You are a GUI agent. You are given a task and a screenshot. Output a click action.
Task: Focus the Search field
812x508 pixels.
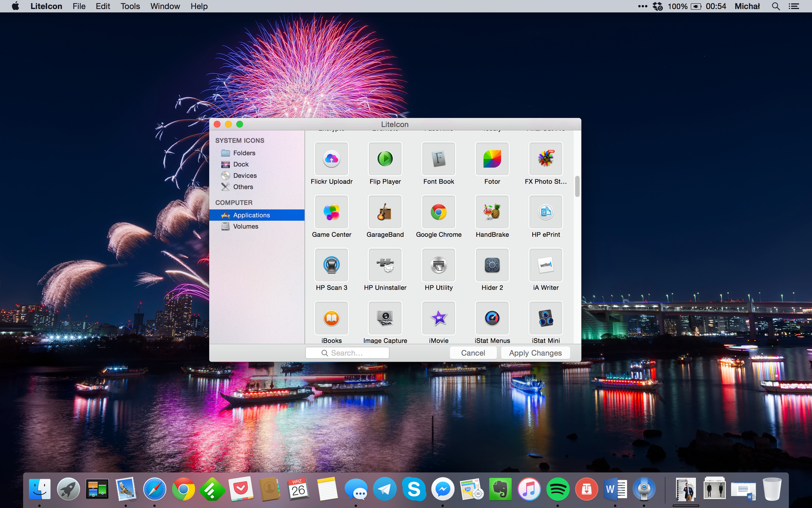pos(347,353)
